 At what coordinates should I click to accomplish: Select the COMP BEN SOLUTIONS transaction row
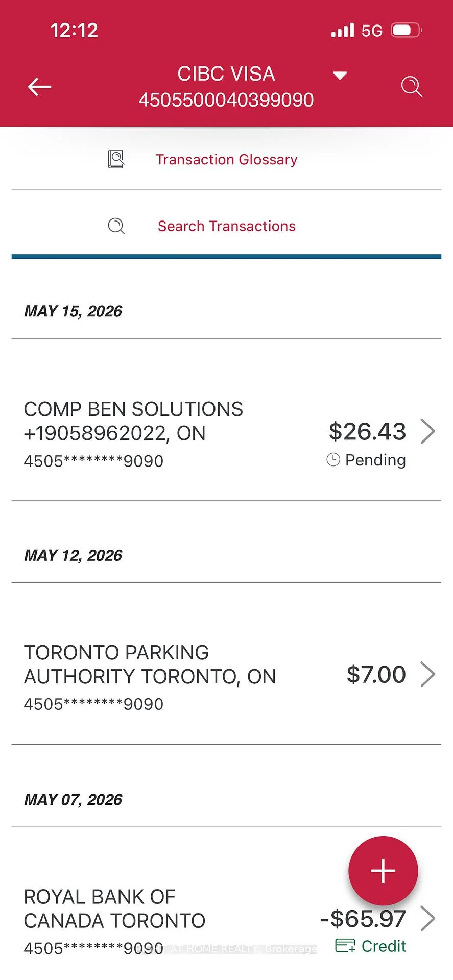(226, 420)
